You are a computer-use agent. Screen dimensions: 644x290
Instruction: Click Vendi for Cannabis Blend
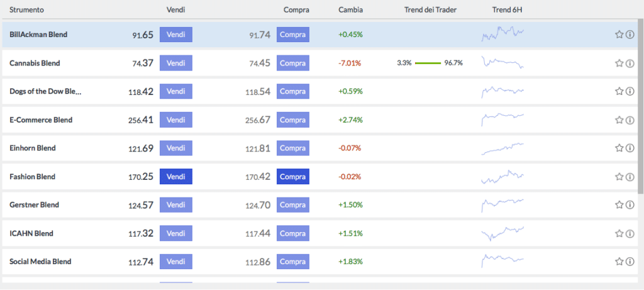point(176,63)
